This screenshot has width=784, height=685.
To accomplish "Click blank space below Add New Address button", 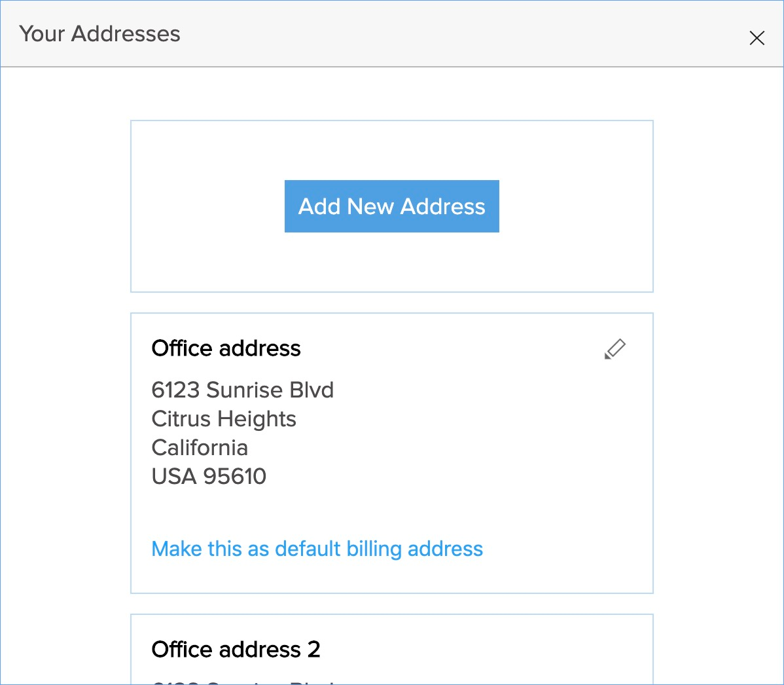I will [391, 262].
